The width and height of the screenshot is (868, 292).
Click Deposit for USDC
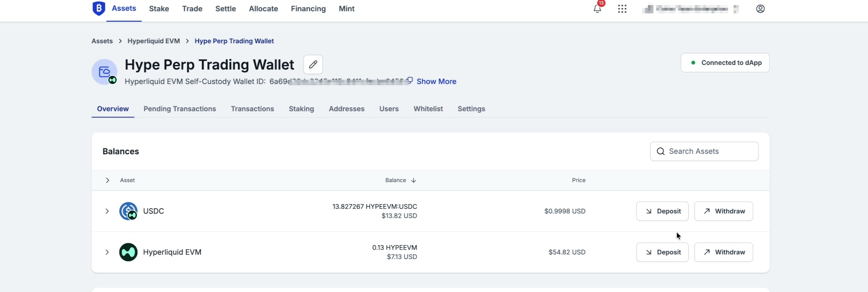coord(662,211)
